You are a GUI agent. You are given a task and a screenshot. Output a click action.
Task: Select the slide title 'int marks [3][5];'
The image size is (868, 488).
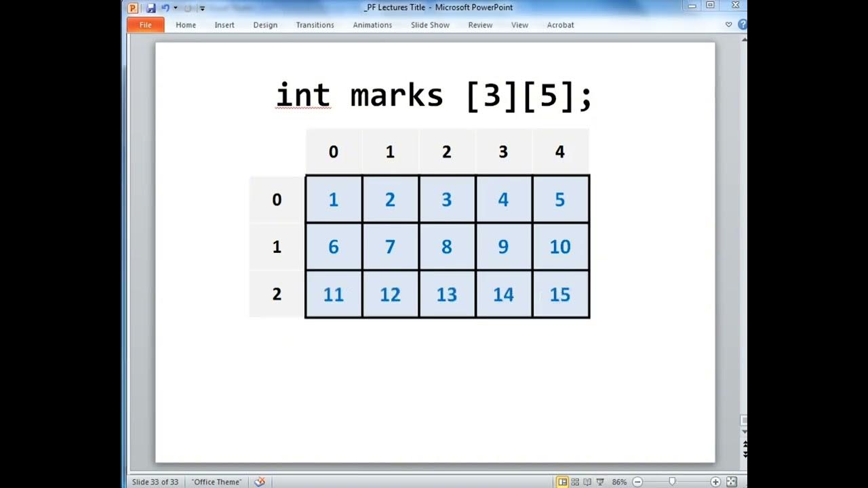(434, 96)
